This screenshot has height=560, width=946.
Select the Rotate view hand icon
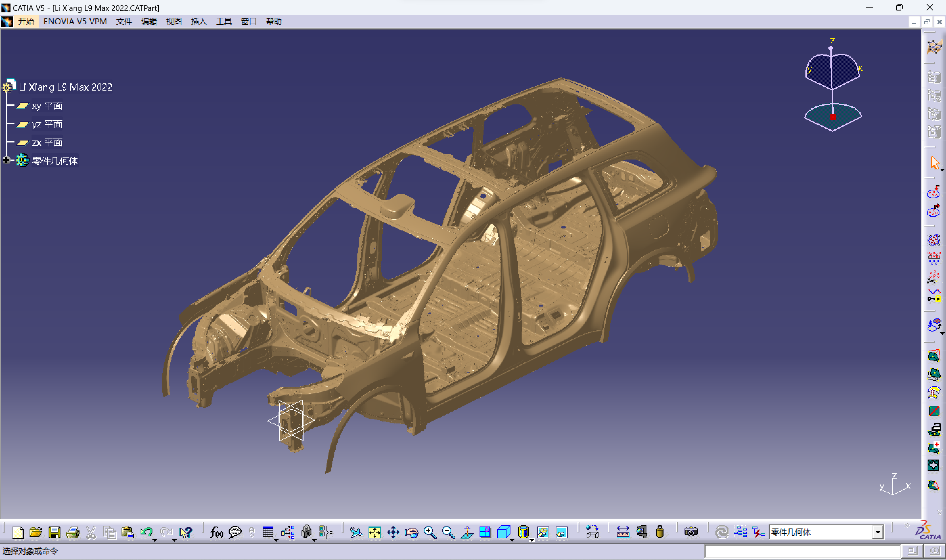412,532
